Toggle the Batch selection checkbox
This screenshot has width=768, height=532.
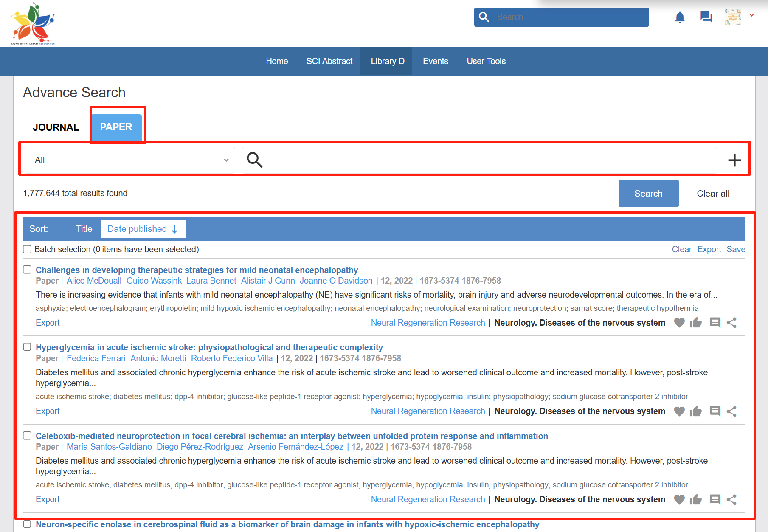27,249
